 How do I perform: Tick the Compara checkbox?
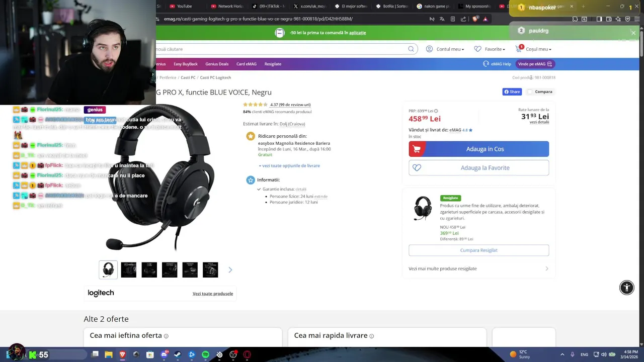tap(530, 92)
